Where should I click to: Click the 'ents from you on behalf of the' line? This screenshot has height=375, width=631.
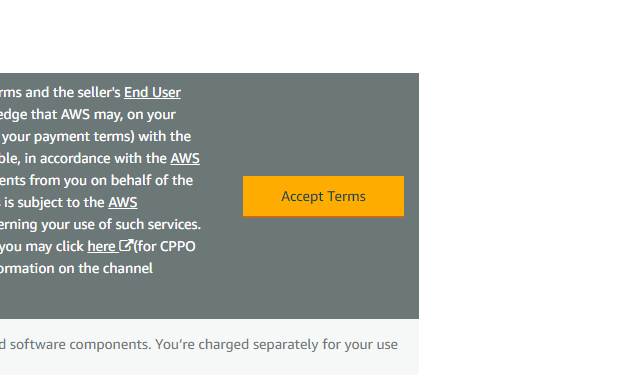click(x=97, y=180)
